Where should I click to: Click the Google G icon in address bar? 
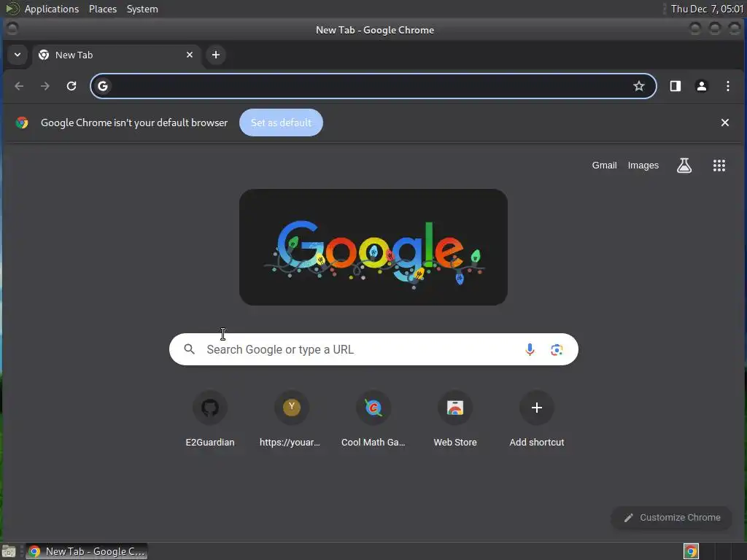pos(103,86)
